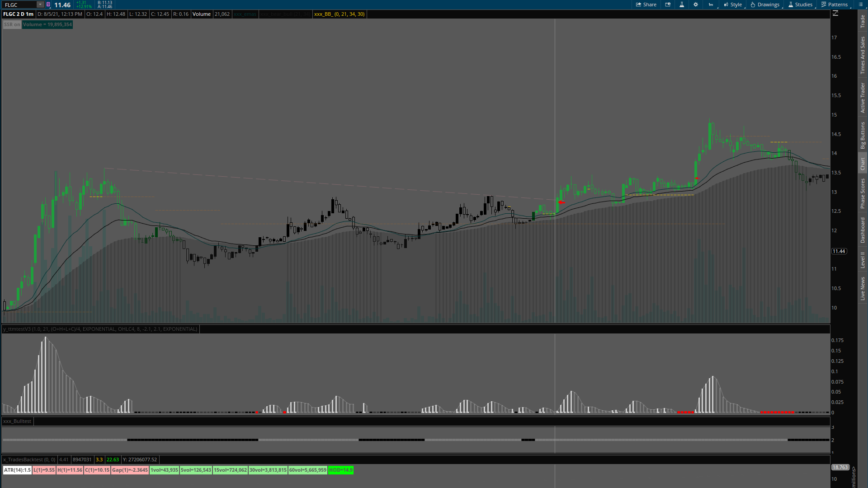Screen dimensions: 868x488
Task: Open the Active Trader side tab
Action: click(x=863, y=98)
